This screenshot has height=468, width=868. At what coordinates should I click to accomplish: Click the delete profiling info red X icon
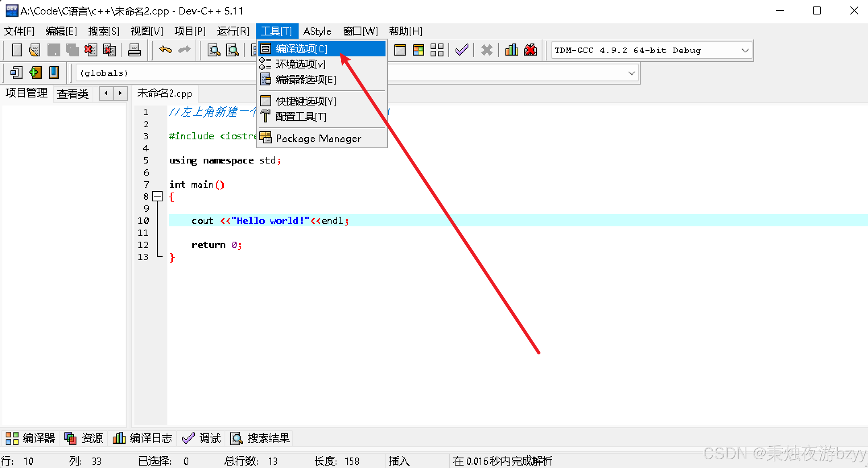(x=530, y=50)
